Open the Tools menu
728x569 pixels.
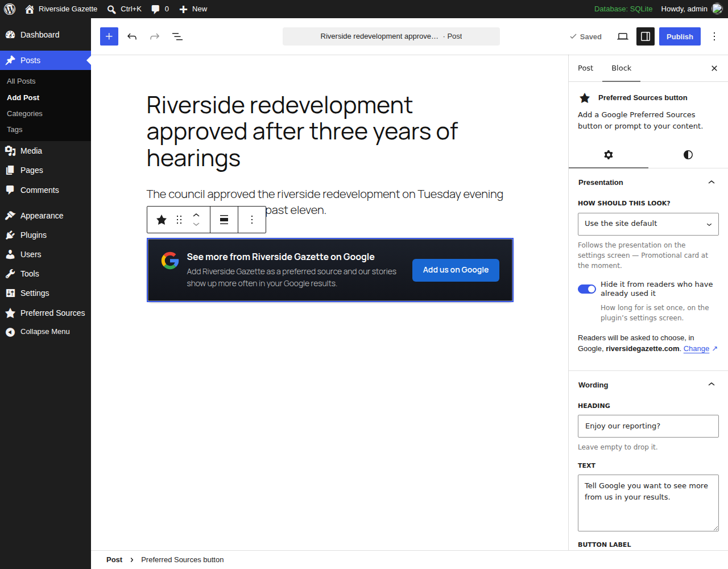coord(45,274)
